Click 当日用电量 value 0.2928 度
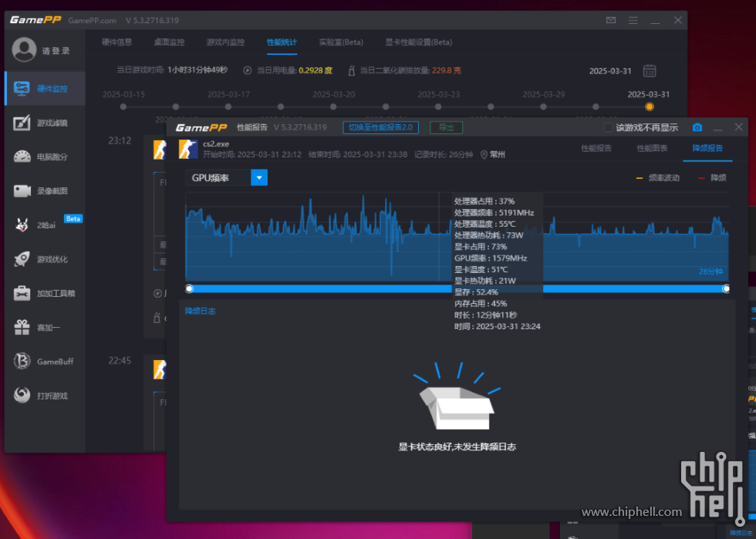The image size is (756, 539). 316,70
